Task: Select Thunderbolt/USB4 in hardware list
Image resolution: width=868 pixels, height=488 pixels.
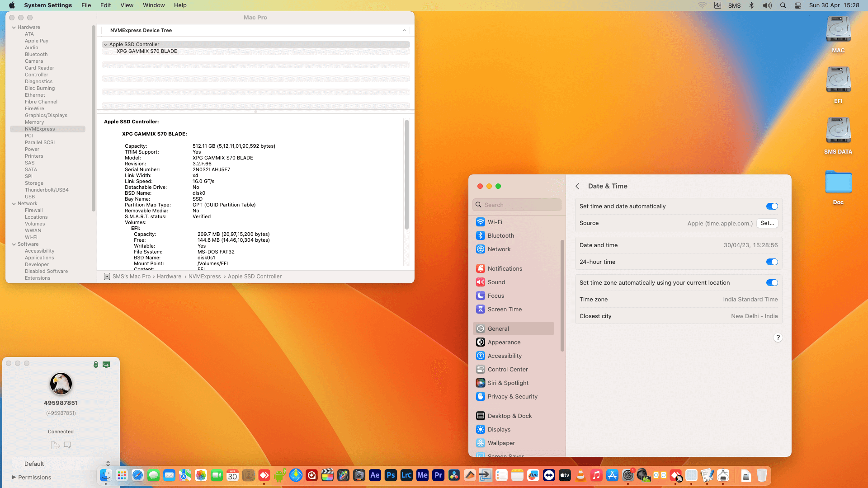Action: click(47, 190)
